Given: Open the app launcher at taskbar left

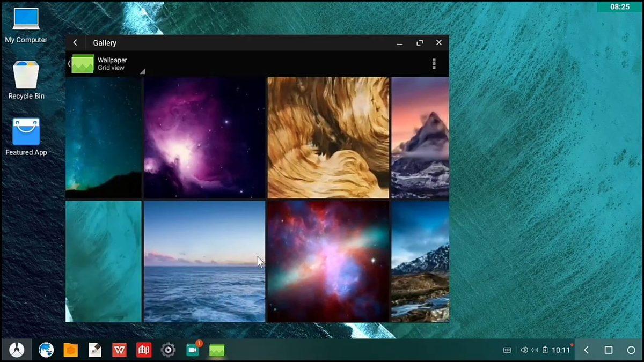Looking at the screenshot, I should click(x=17, y=350).
